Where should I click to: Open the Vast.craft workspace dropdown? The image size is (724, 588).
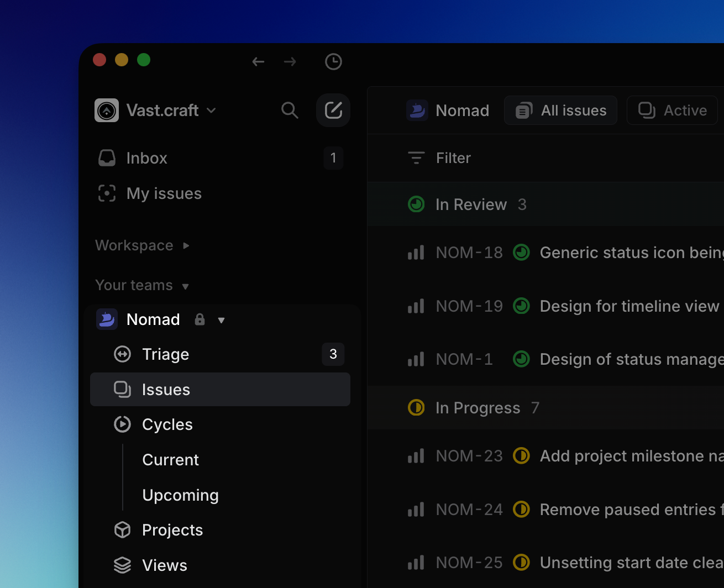point(211,110)
